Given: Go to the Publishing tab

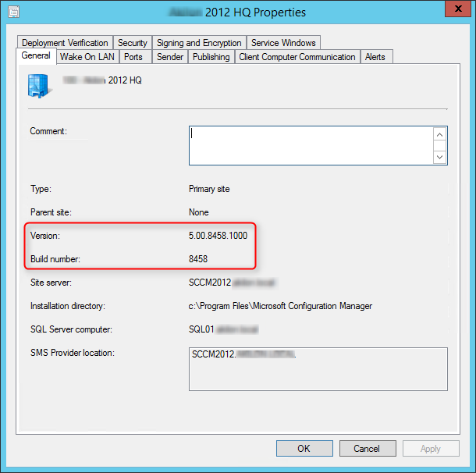Looking at the screenshot, I should pyautogui.click(x=211, y=57).
